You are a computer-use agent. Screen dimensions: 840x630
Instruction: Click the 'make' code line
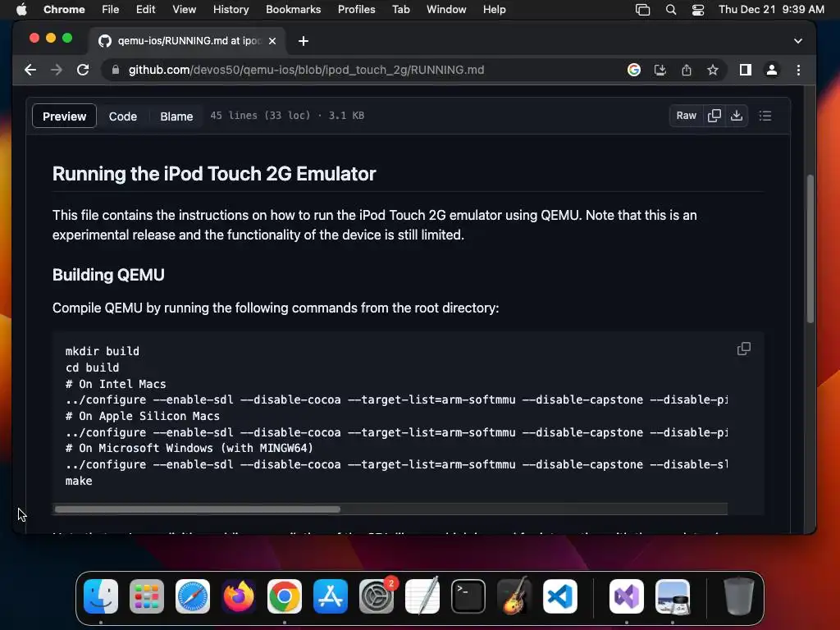79,481
